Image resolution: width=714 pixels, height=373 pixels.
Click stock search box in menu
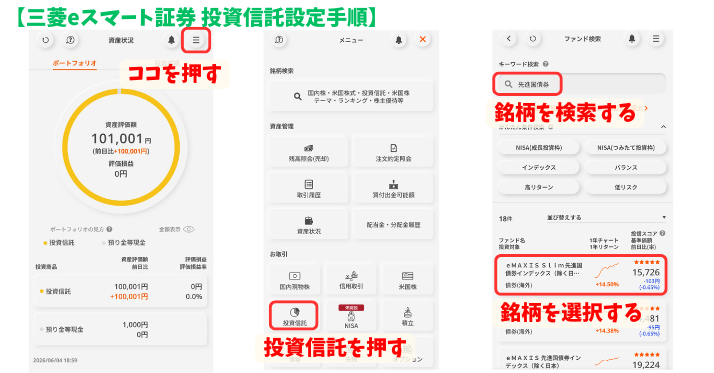coord(351,96)
